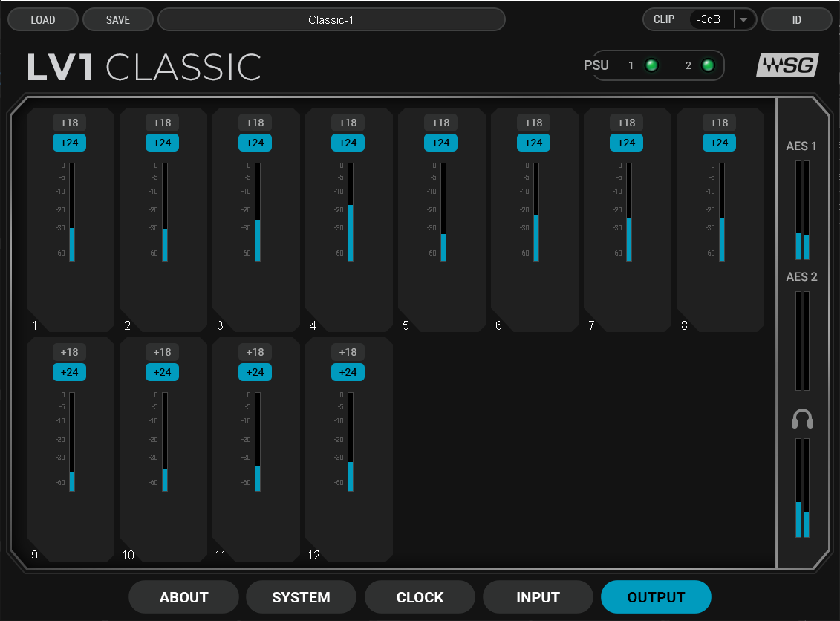Click the SAVE button
The height and width of the screenshot is (621, 840).
(118, 20)
